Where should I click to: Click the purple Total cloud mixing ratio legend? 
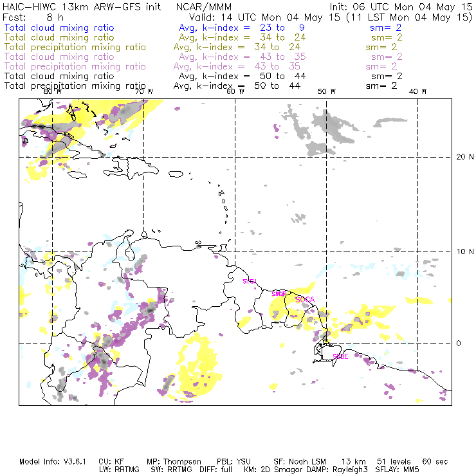pos(59,57)
